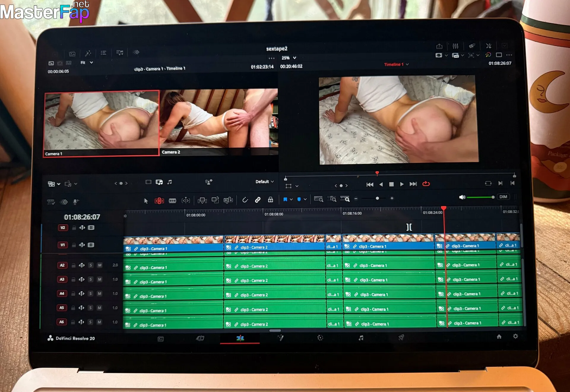570x392 pixels.
Task: Open the Fairlight music note page
Action: (x=361, y=338)
